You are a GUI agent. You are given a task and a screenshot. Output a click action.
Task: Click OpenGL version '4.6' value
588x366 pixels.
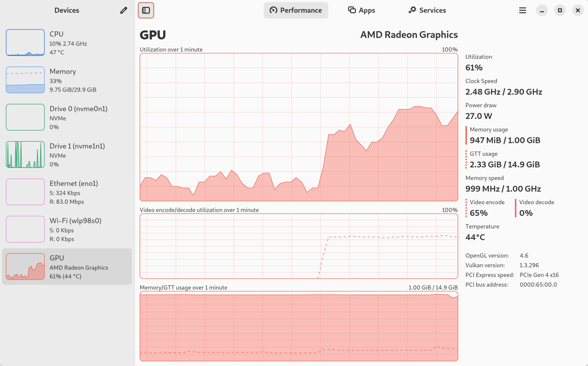(524, 255)
